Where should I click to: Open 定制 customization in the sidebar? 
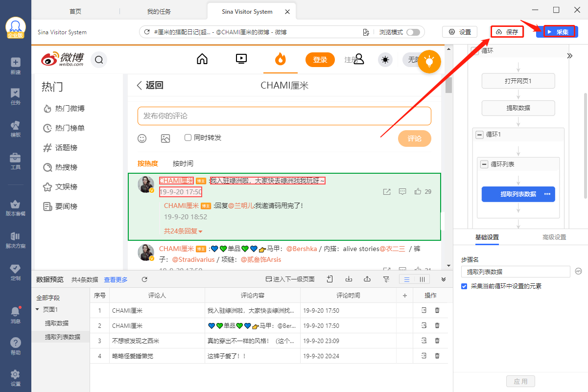pos(16,272)
